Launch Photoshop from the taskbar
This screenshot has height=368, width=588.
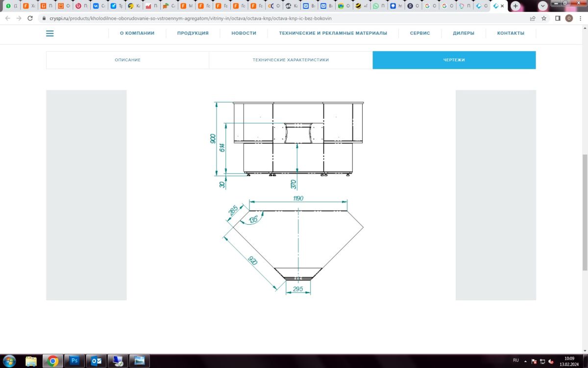(74, 361)
